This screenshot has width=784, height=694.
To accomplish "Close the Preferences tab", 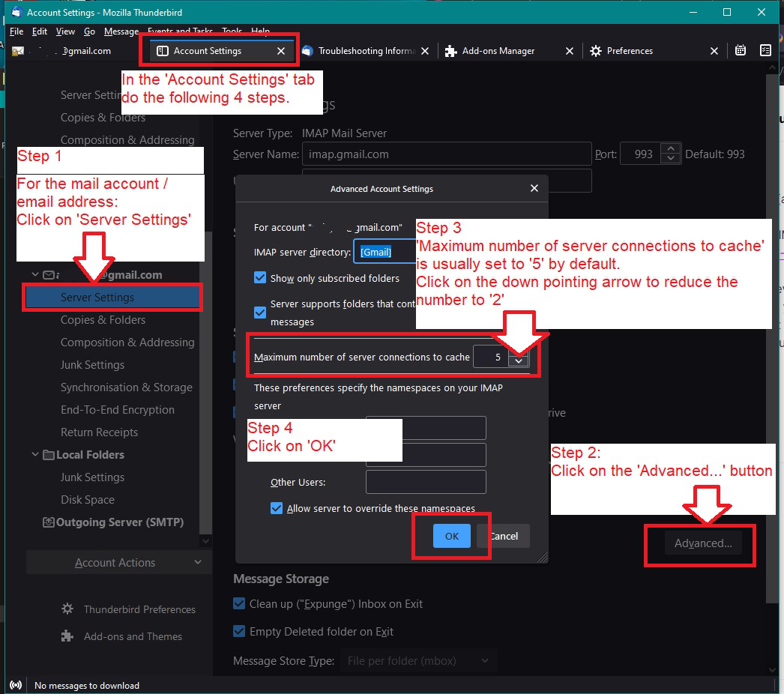I will click(x=714, y=51).
